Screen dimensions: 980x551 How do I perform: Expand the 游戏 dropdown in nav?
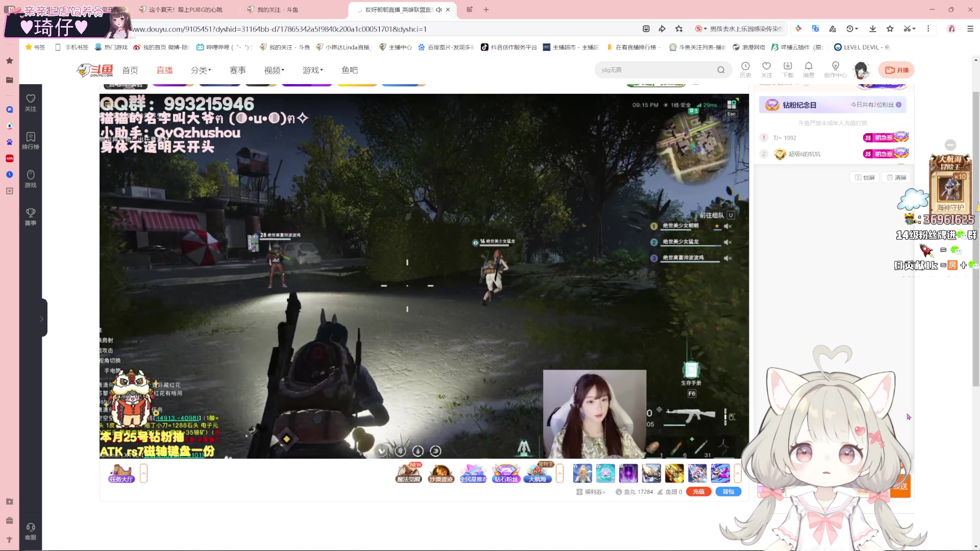point(312,70)
